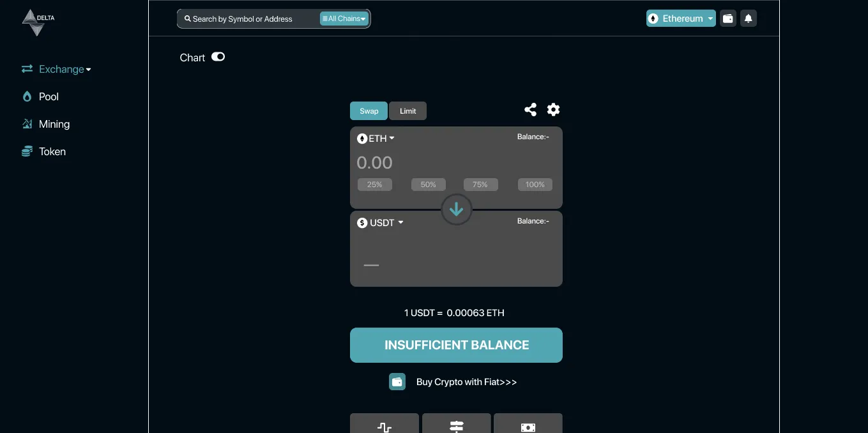
Task: Open the ETH token selector
Action: click(x=376, y=139)
